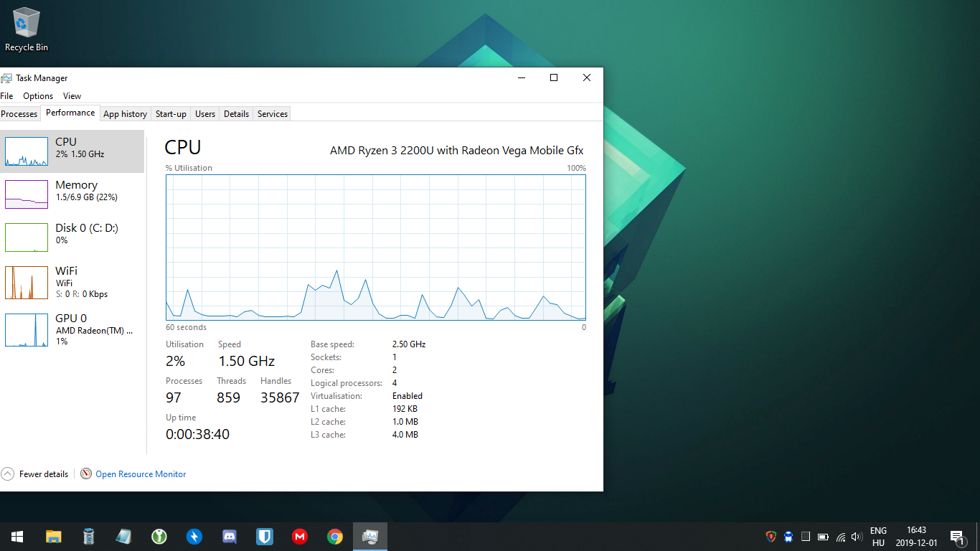The height and width of the screenshot is (551, 980).
Task: Open the Recycle Bin desktop icon
Action: pos(27,30)
